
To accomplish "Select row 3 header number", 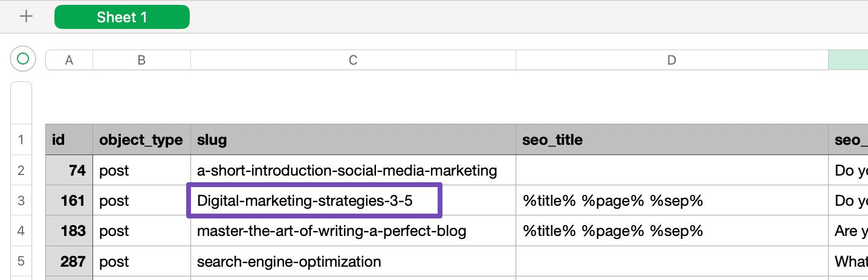I will coord(21,200).
